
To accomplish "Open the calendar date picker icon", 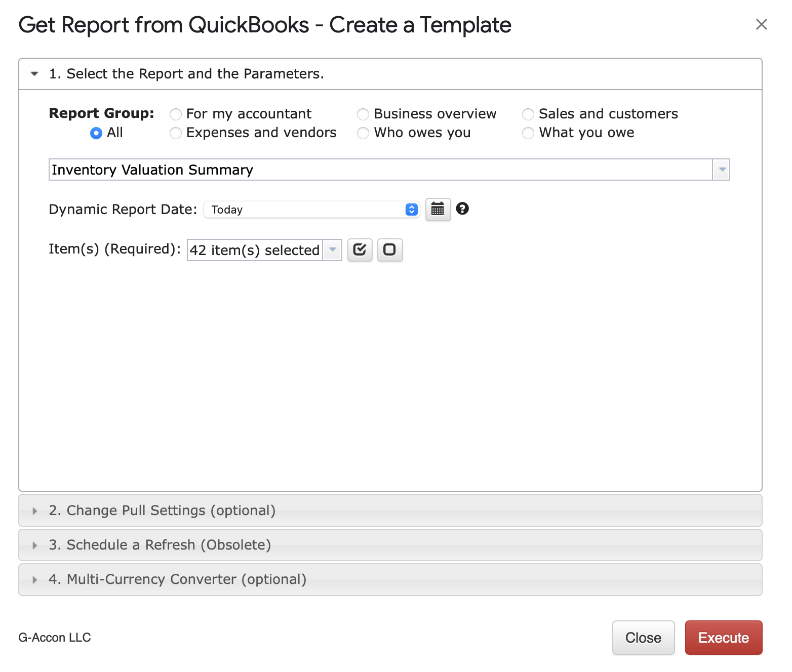I will point(438,209).
